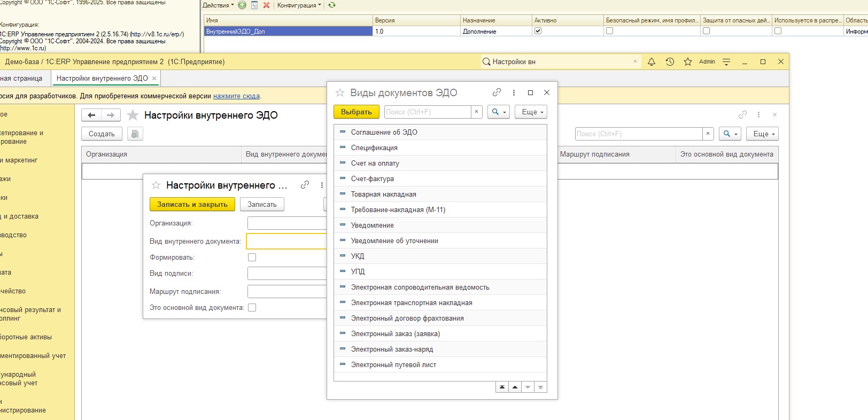Select Соглашение об ЭДО in list
Image resolution: width=868 pixels, height=420 pixels.
(440, 132)
